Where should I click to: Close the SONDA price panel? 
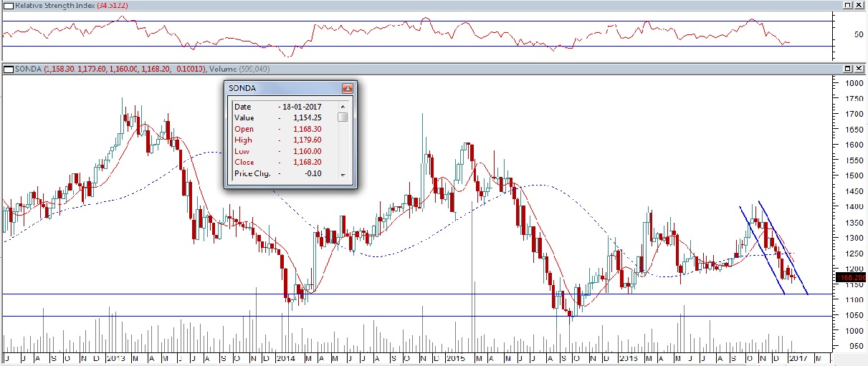pyautogui.click(x=859, y=68)
